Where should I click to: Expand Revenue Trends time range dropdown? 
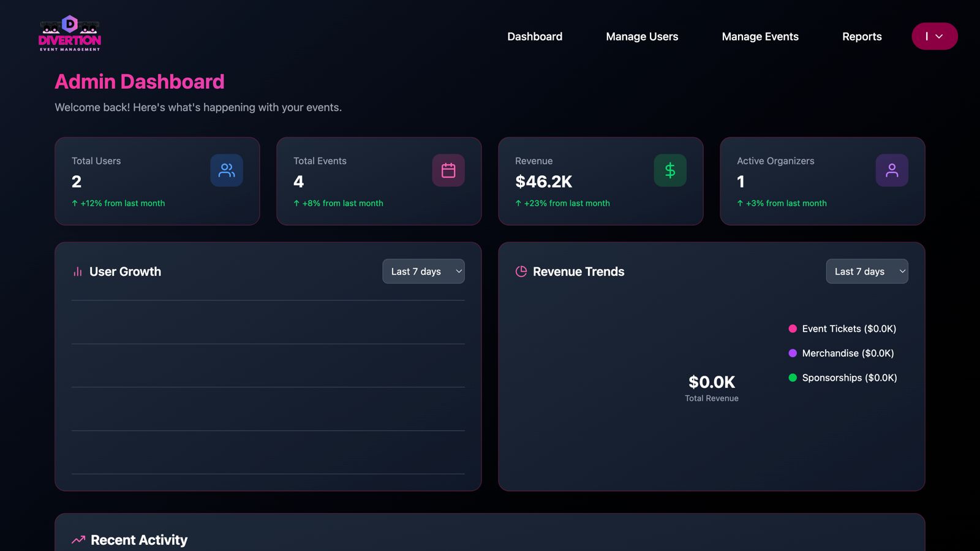(x=867, y=272)
